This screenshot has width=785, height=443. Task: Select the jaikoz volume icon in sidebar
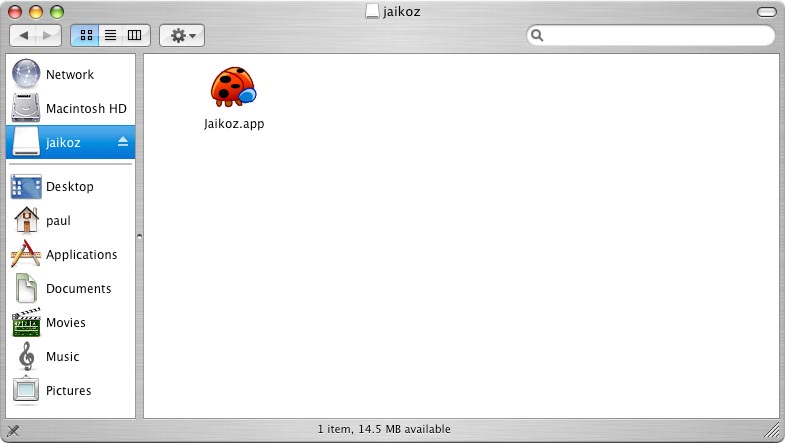pyautogui.click(x=26, y=142)
